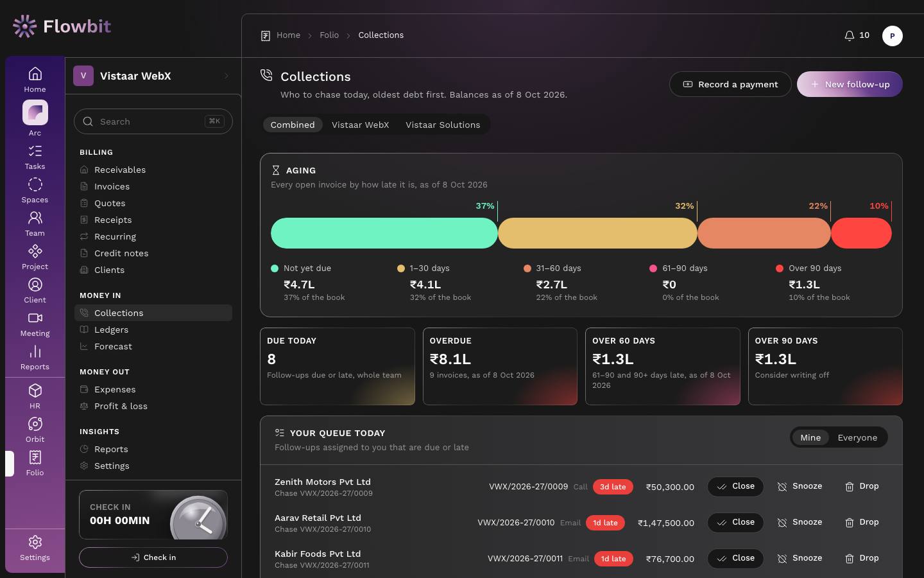Click the sidebar Search field

pyautogui.click(x=153, y=121)
